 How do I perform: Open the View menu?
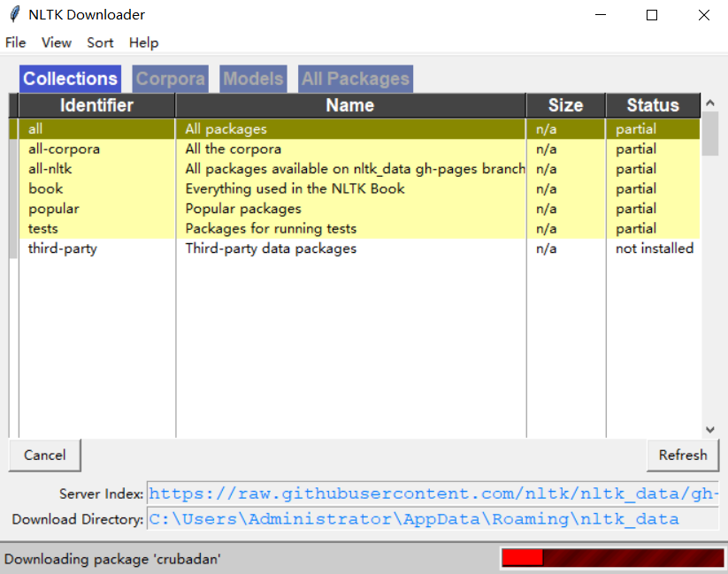[57, 42]
